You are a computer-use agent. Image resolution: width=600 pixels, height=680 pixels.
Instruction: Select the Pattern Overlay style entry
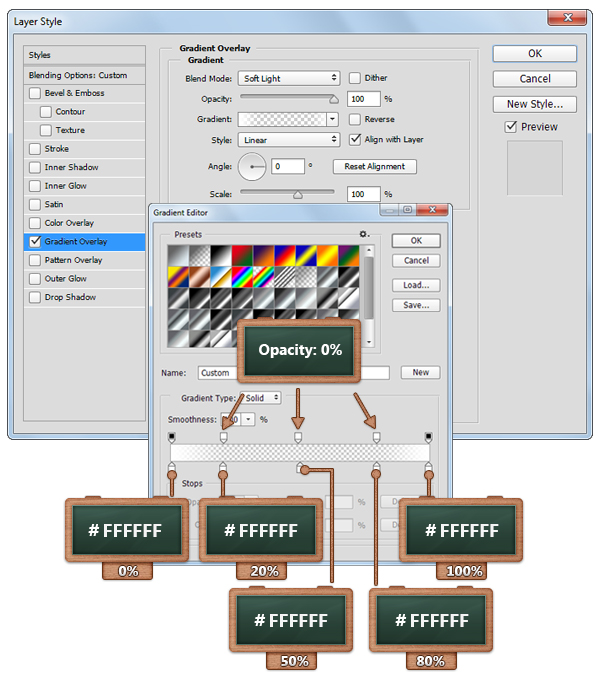coord(73,260)
